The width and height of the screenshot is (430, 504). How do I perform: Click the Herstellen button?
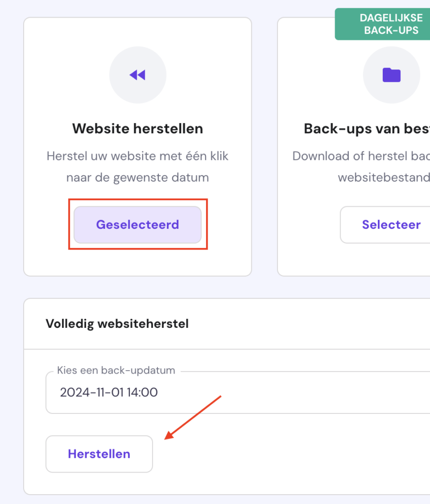pyautogui.click(x=99, y=454)
